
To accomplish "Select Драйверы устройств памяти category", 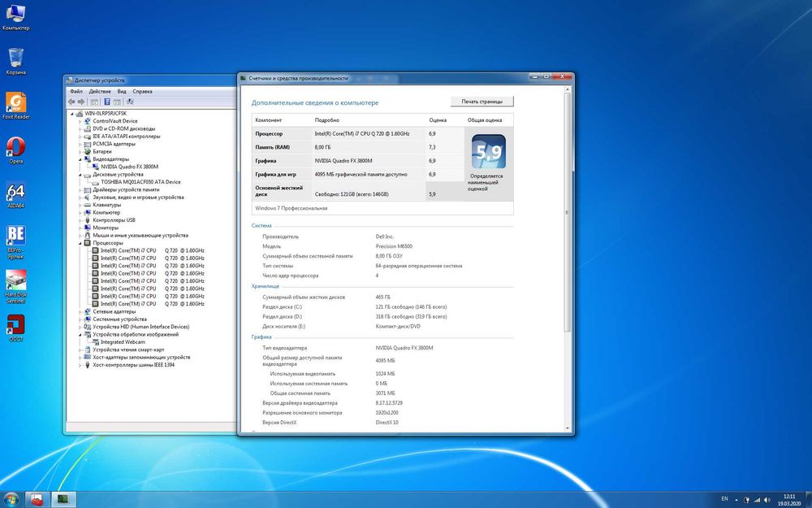I will pyautogui.click(x=126, y=189).
